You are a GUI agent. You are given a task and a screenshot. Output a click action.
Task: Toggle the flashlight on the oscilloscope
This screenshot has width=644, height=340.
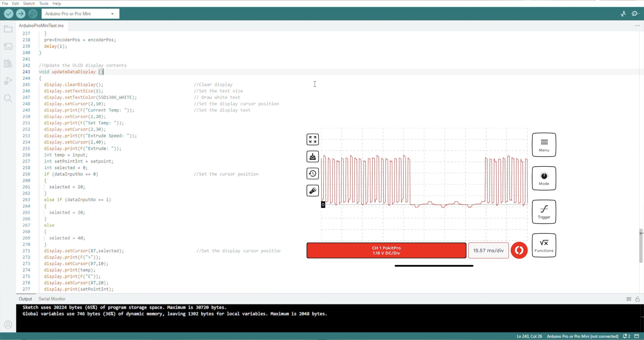click(312, 191)
